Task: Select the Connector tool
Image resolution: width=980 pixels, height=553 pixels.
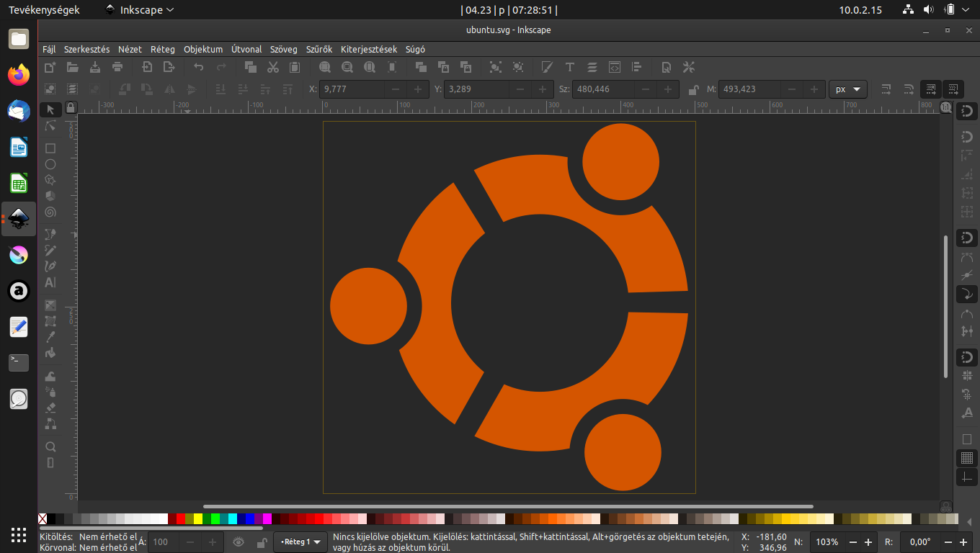Action: pos(50,423)
